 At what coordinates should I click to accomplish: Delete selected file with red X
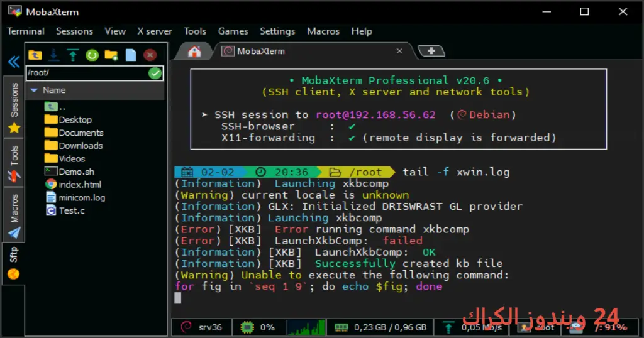pyautogui.click(x=150, y=55)
